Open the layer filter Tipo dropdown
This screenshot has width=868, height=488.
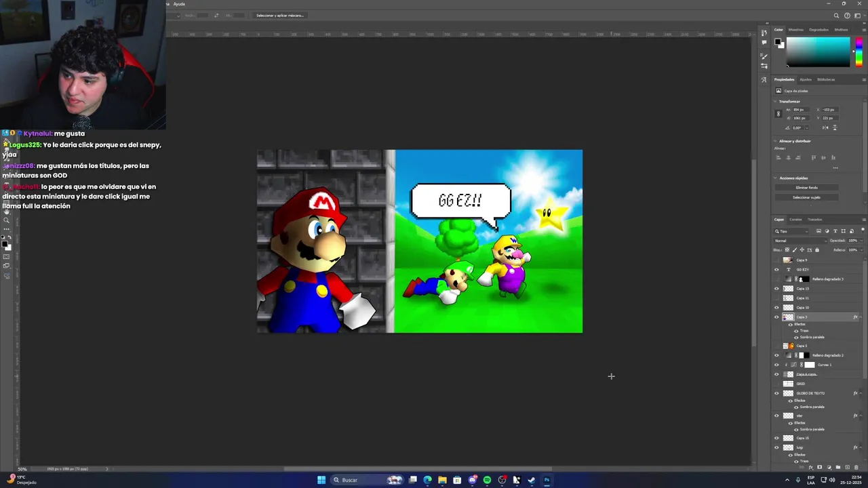[791, 231]
